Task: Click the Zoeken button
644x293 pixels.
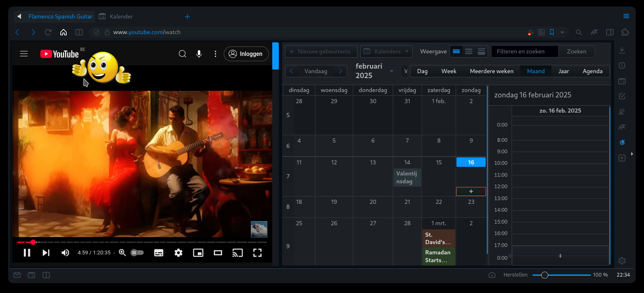Action: point(577,51)
